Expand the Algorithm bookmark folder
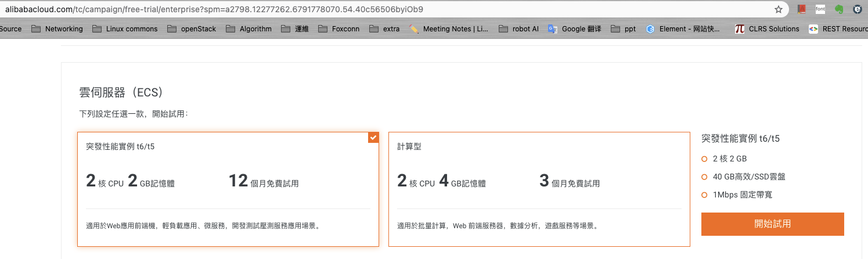Screen dimensions: 868x259 (248, 29)
